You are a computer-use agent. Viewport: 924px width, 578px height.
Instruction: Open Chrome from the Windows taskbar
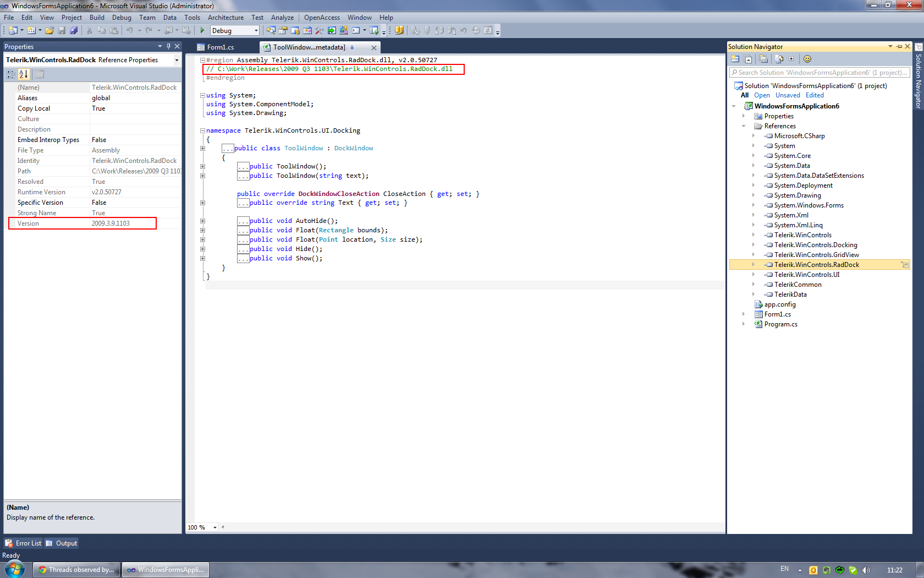pyautogui.click(x=76, y=570)
